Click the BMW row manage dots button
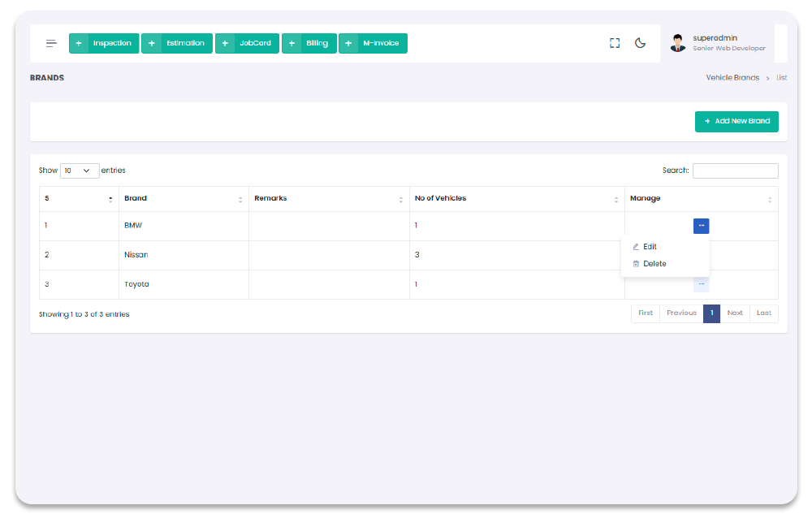The image size is (812, 514). (701, 226)
